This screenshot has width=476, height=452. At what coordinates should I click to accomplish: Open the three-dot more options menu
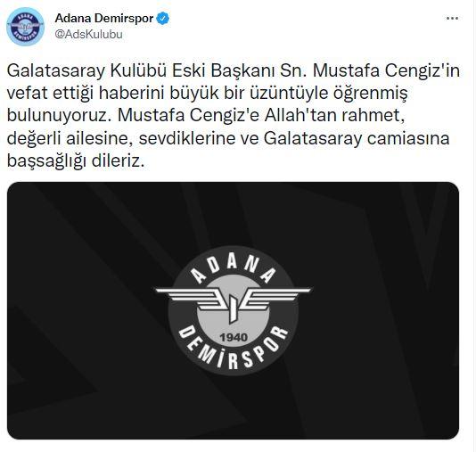click(x=452, y=19)
